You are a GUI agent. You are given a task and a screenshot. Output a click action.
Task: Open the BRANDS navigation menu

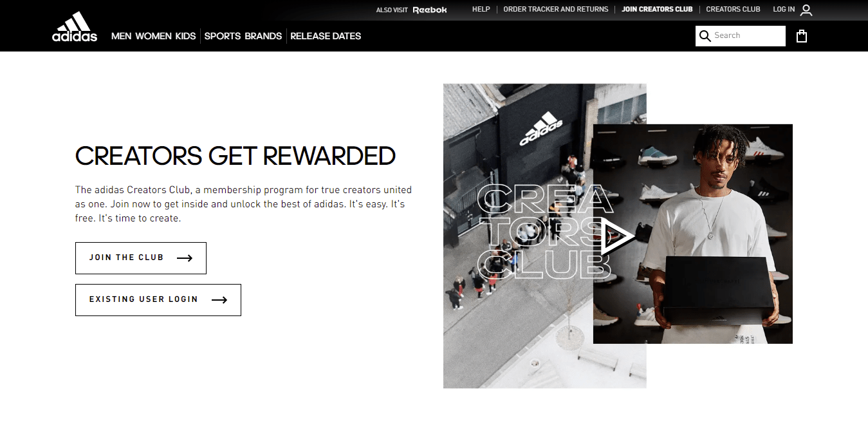[263, 36]
